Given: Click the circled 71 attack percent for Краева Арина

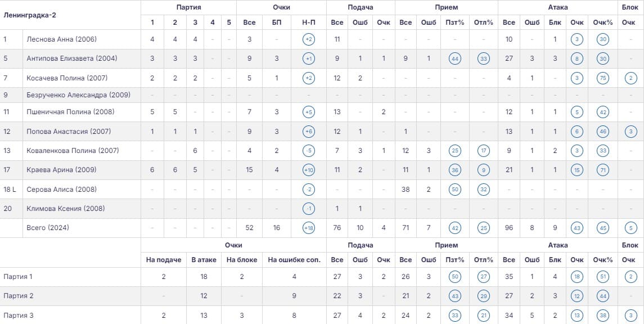Looking at the screenshot, I should (x=602, y=170).
